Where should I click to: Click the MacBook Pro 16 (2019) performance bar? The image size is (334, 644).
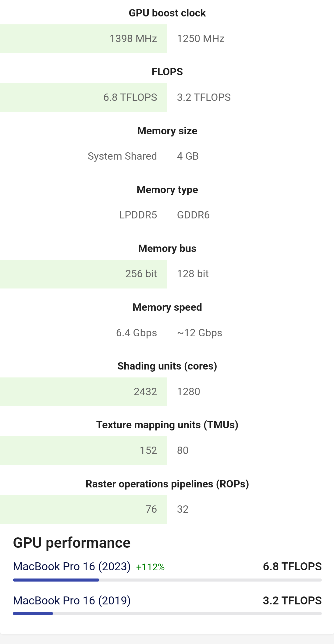[x=167, y=614]
